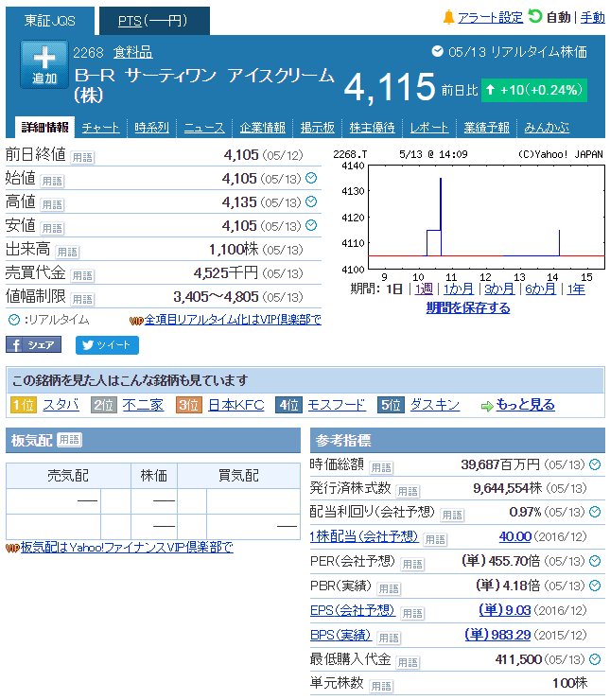Open the ニュース tab
Screen dimensions: 610x700
pyautogui.click(x=204, y=128)
